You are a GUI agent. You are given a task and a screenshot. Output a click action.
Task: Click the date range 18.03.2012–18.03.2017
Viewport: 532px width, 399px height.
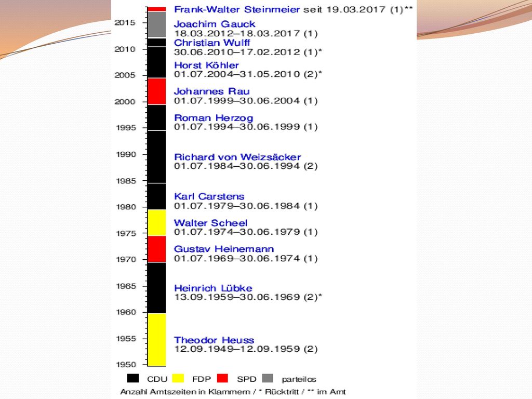237,34
